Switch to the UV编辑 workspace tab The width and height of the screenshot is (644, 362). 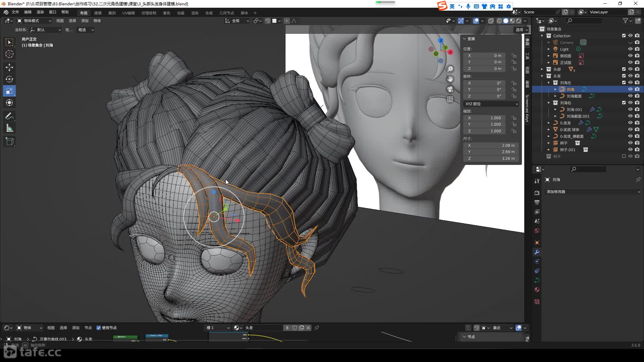coord(128,13)
